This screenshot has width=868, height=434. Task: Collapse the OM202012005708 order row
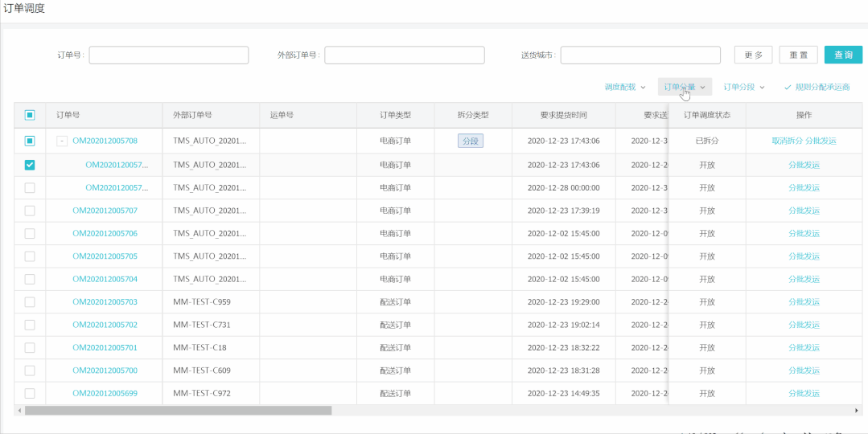[62, 141]
